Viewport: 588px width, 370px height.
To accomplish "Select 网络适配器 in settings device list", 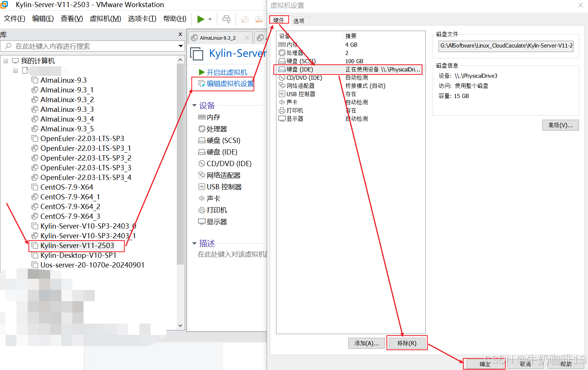I will tap(351, 86).
